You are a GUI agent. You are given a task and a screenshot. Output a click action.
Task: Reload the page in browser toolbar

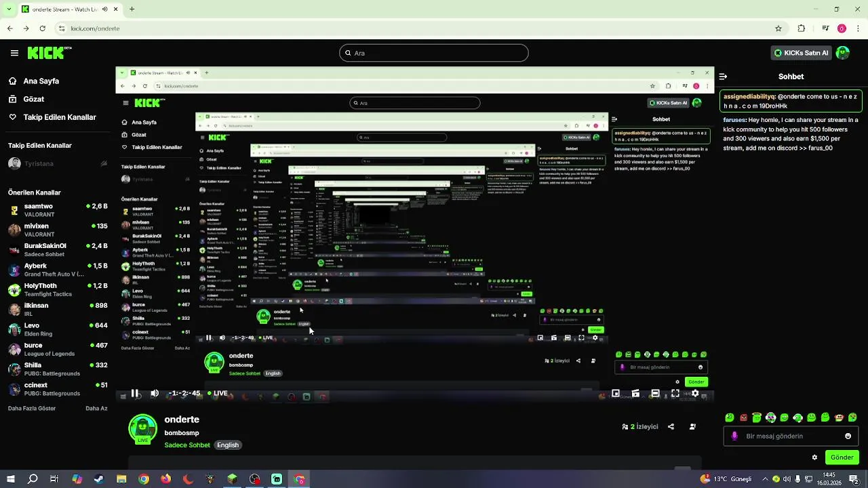click(x=42, y=28)
